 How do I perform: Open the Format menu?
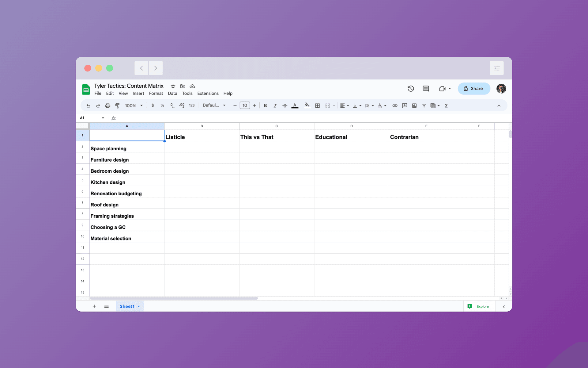point(156,94)
